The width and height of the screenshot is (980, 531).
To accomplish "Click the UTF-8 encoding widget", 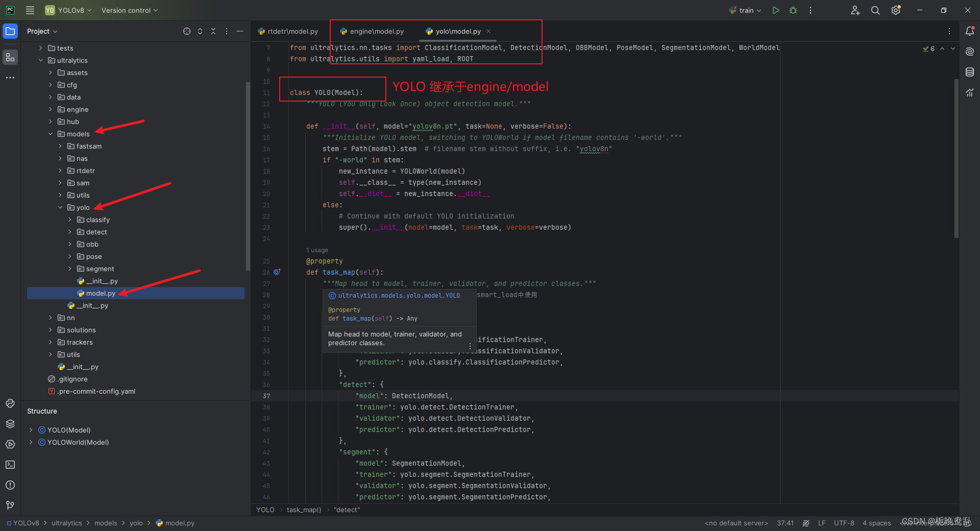I will [844, 523].
